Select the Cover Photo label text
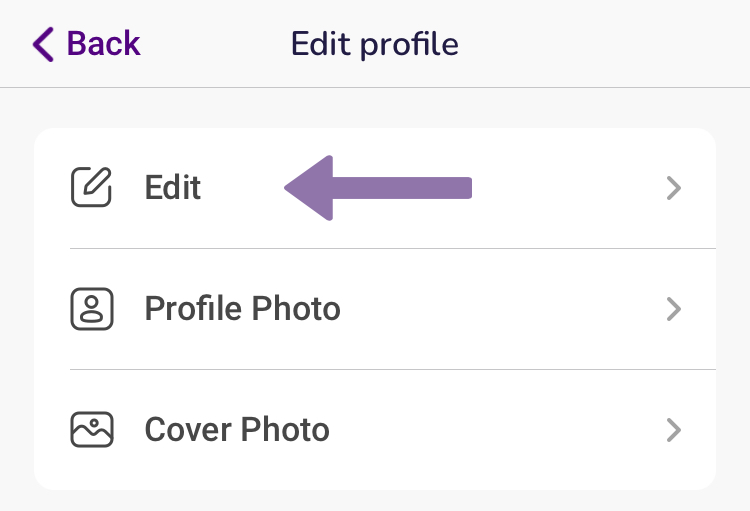This screenshot has height=511, width=750. coord(237,429)
